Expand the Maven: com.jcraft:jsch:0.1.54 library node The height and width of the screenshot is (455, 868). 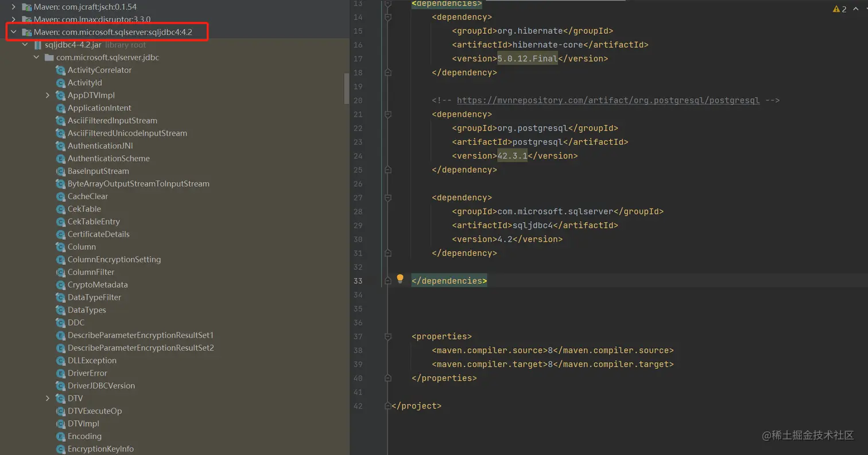click(x=13, y=7)
